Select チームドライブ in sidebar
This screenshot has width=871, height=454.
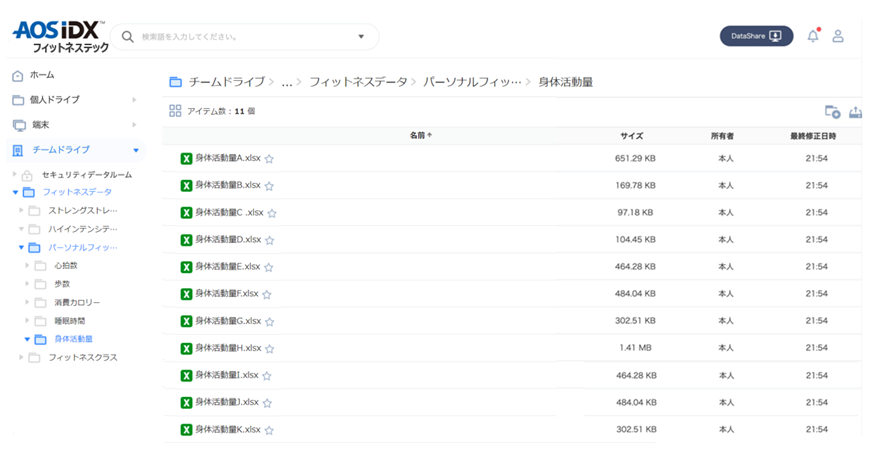pos(61,150)
